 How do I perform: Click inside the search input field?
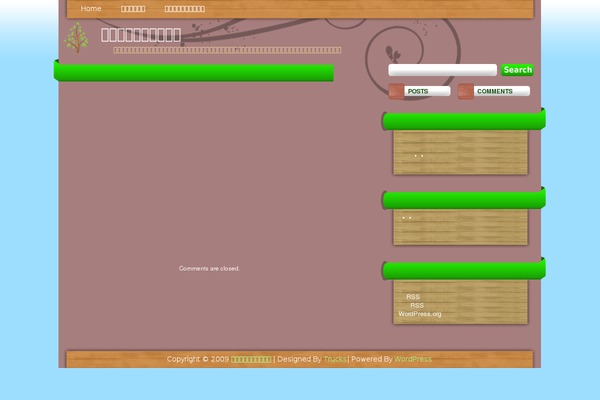coord(442,70)
